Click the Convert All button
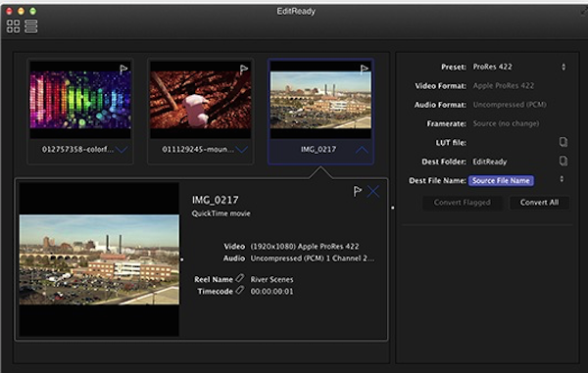The height and width of the screenshot is (373, 588). tap(539, 203)
